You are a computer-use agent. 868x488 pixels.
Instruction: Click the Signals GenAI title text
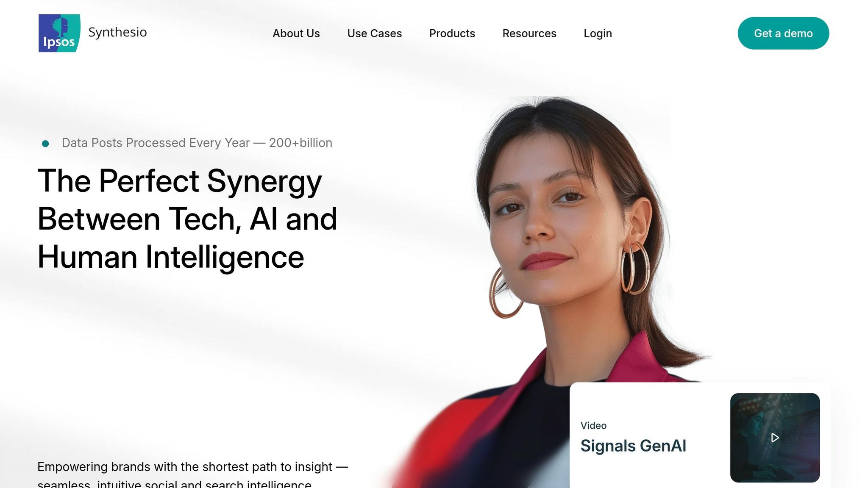tap(633, 446)
